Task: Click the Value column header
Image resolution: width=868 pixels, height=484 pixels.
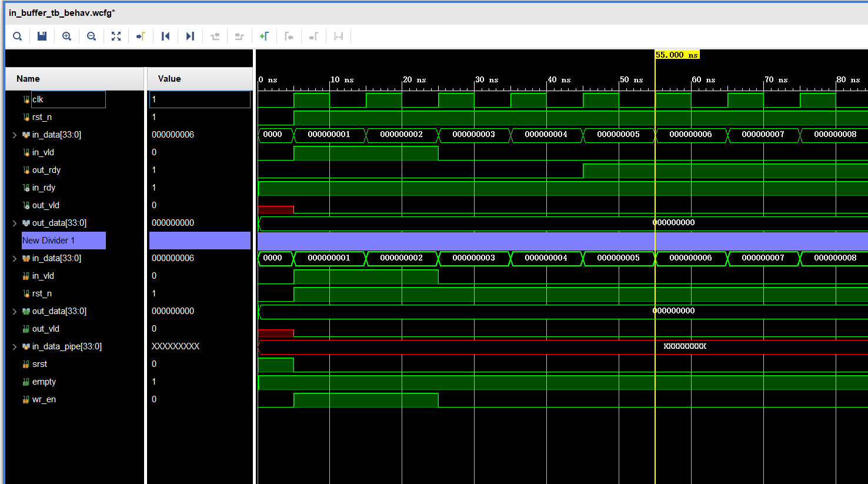Action: coord(200,79)
